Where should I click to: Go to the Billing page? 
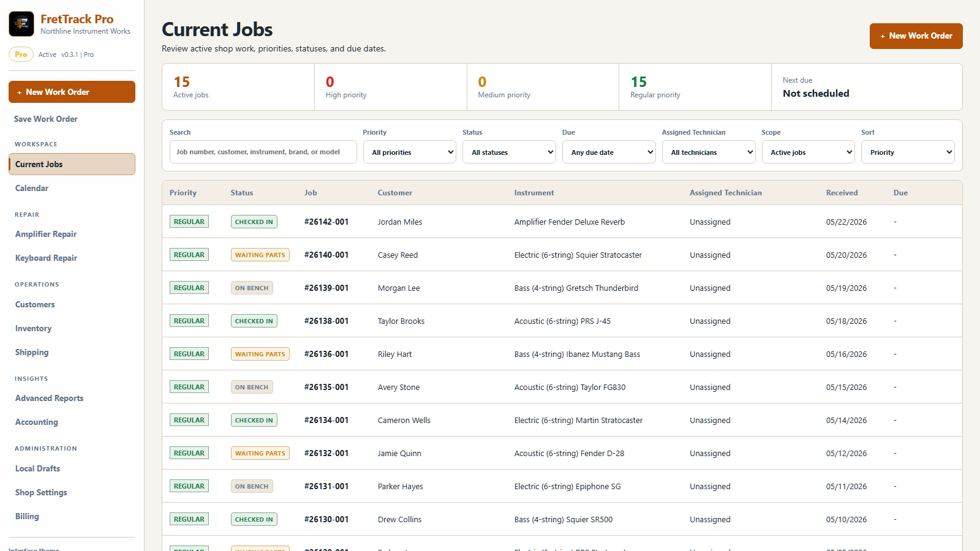click(27, 516)
